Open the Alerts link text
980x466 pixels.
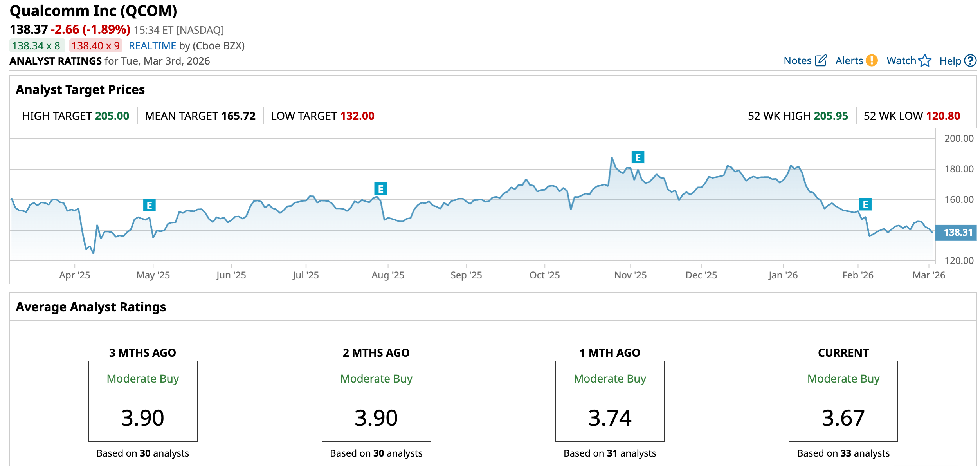(848, 61)
